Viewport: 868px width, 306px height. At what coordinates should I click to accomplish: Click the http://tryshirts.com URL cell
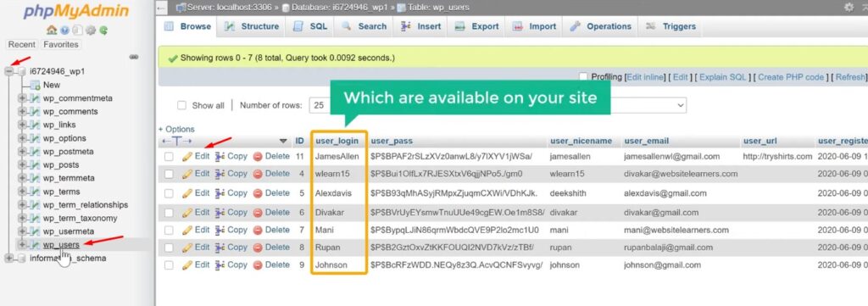click(x=778, y=157)
